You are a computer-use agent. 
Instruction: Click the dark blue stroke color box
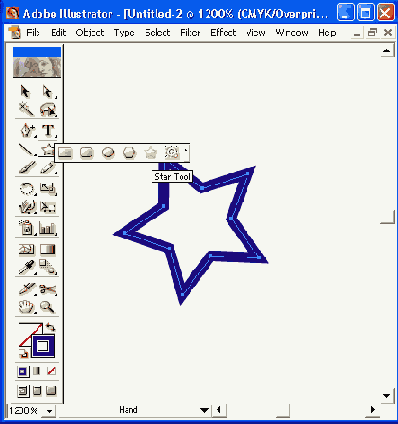pos(43,346)
